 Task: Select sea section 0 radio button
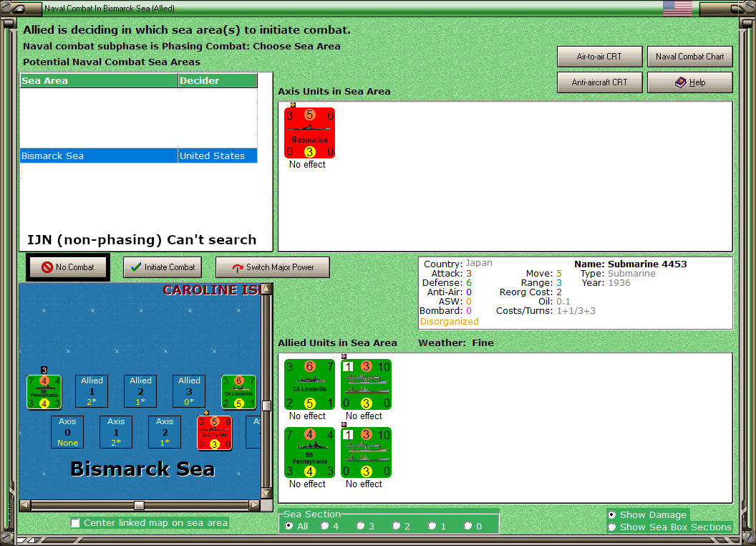pyautogui.click(x=467, y=526)
